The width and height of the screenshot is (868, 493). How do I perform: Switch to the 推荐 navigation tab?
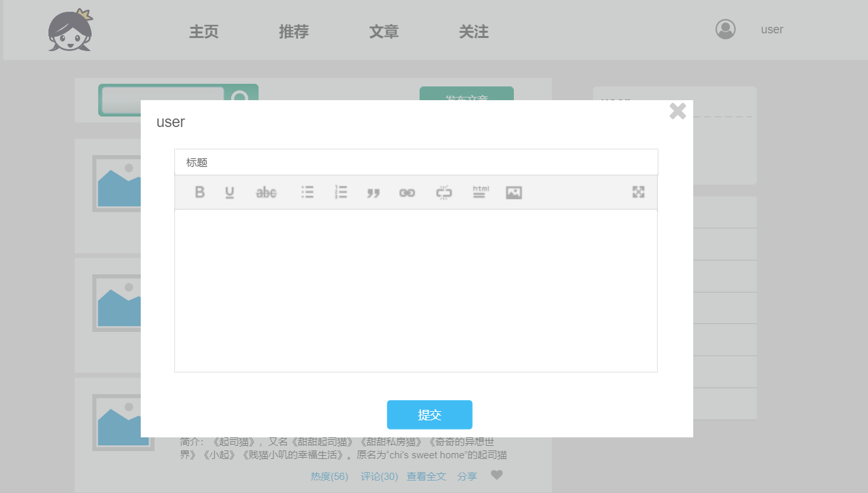(x=293, y=31)
